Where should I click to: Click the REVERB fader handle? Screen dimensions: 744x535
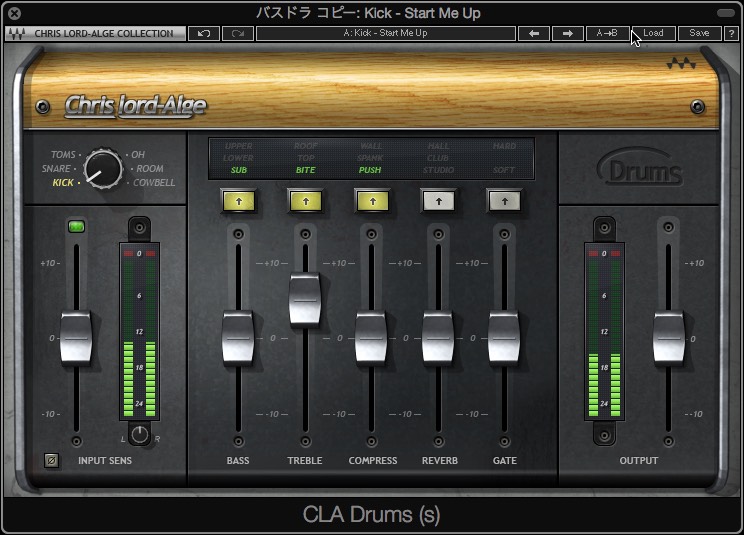point(438,338)
